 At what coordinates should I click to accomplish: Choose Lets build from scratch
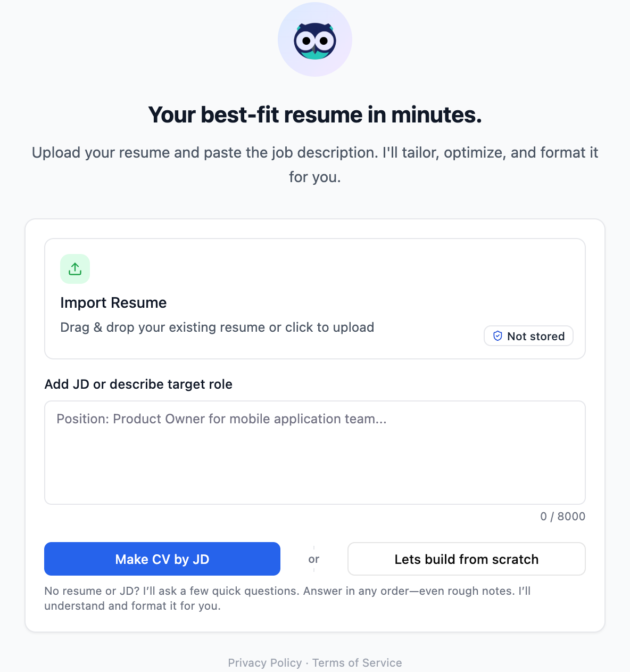tap(466, 559)
